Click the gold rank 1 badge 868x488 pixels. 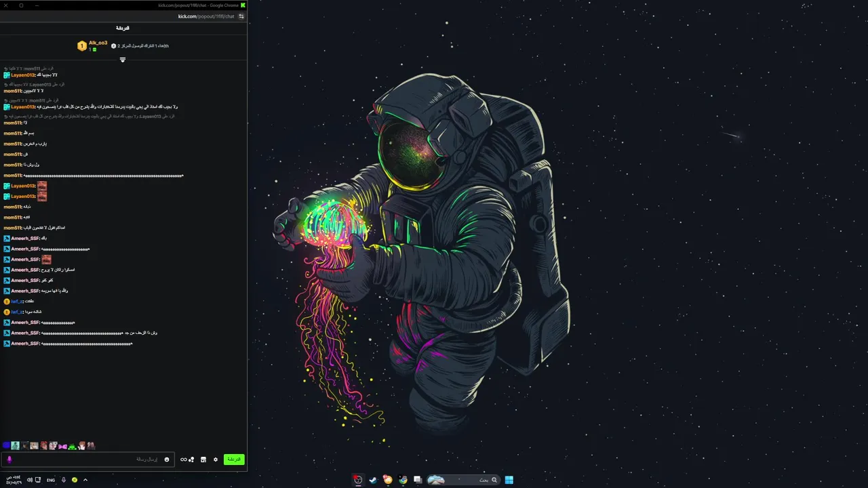click(x=82, y=46)
